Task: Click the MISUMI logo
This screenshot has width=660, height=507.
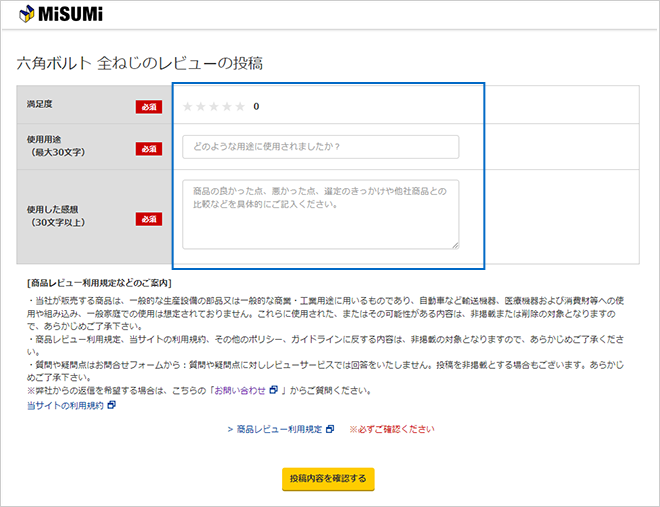Action: click(x=60, y=16)
